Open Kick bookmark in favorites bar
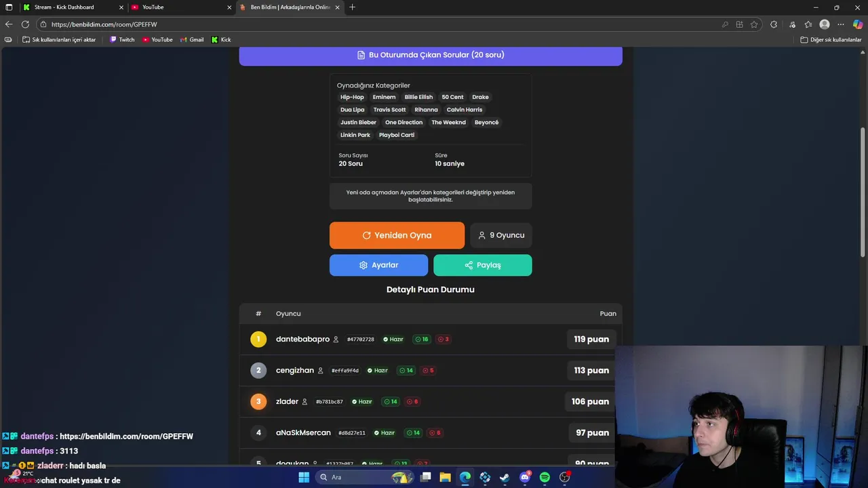Screen dimensions: 868x488 click(221, 39)
